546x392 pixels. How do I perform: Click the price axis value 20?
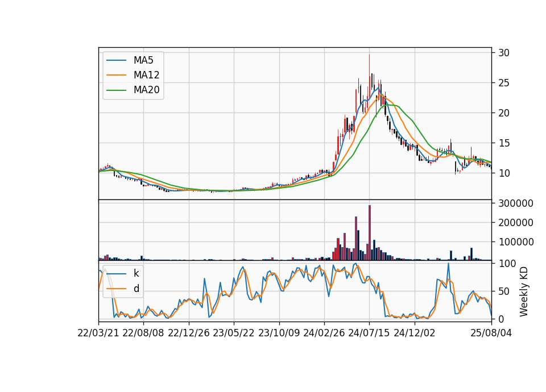(504, 113)
